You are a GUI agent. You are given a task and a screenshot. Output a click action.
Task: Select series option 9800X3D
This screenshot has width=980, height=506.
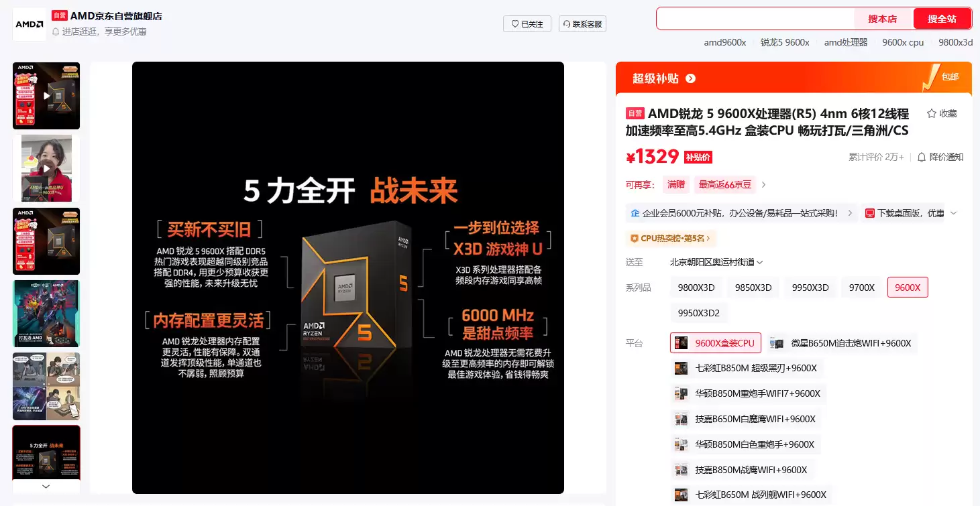696,288
